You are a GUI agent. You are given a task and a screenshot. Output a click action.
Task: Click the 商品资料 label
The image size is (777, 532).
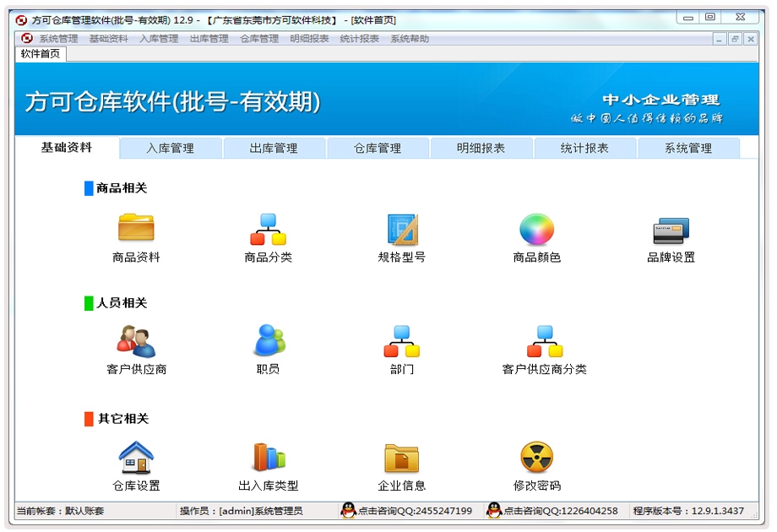point(136,257)
